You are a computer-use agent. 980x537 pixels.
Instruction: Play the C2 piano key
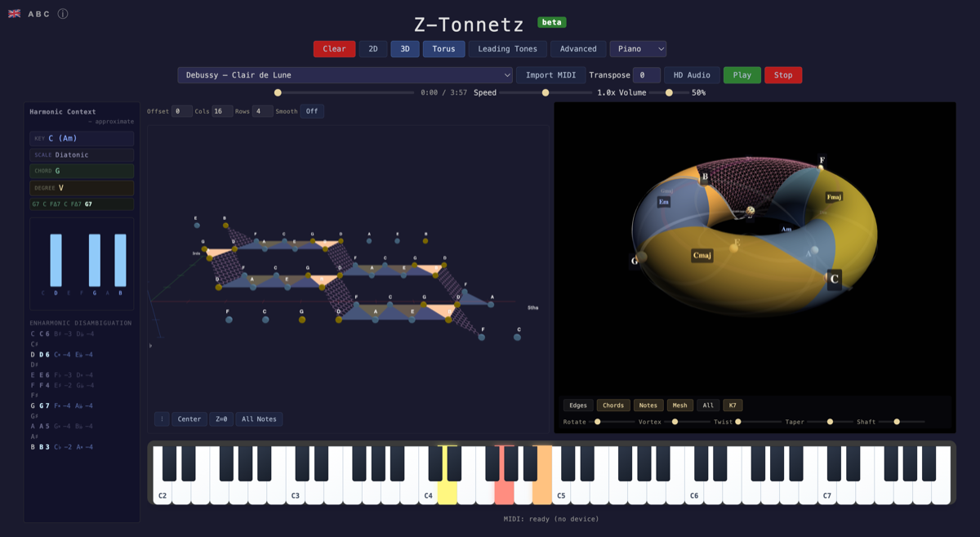[163, 490]
